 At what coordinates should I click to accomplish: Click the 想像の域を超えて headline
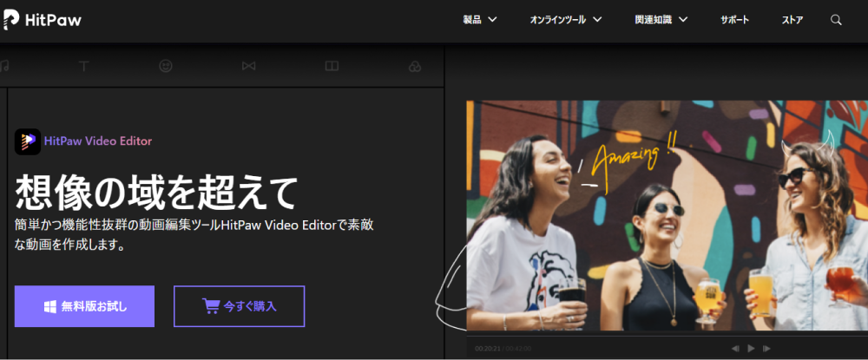[156, 192]
